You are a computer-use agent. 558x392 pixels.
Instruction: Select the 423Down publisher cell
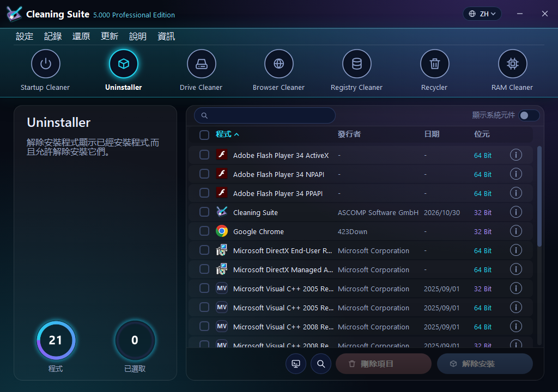pyautogui.click(x=353, y=231)
